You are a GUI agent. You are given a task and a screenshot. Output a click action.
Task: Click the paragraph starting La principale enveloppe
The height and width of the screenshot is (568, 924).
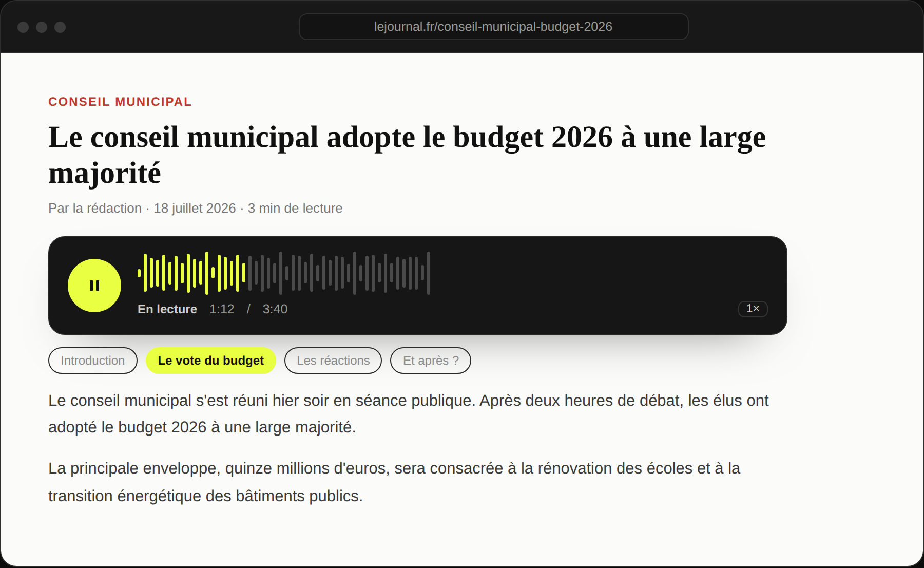[x=394, y=482]
